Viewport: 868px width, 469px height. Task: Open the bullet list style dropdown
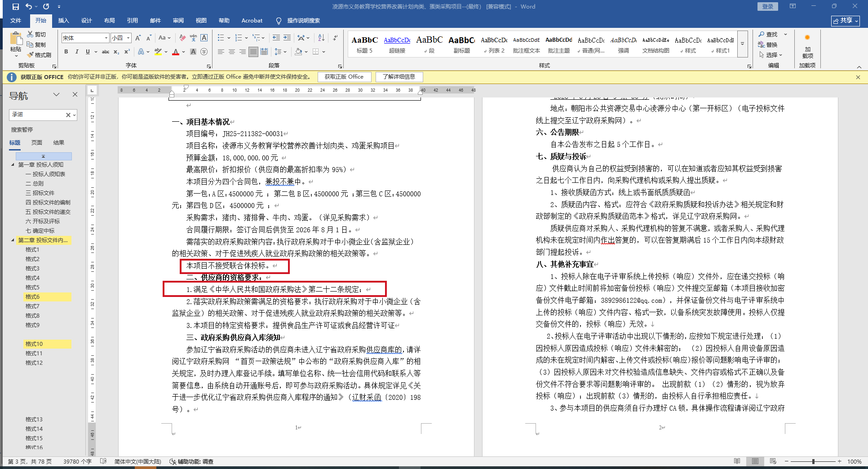(x=229, y=38)
